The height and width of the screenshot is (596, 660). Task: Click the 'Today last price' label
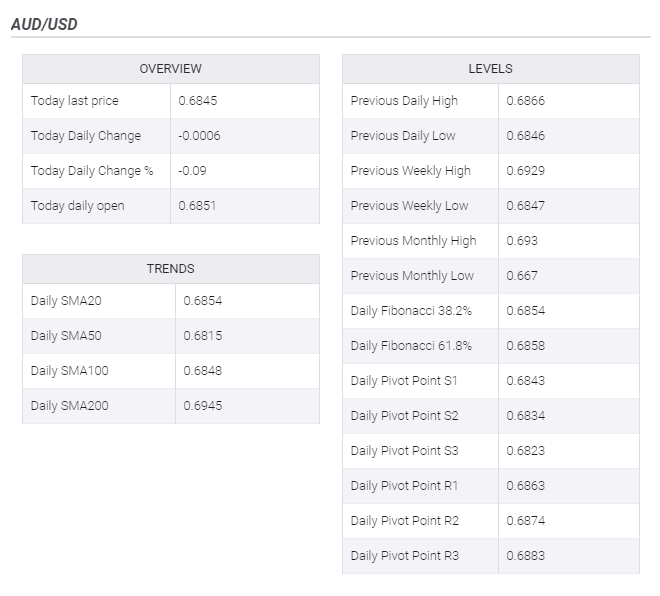(75, 101)
